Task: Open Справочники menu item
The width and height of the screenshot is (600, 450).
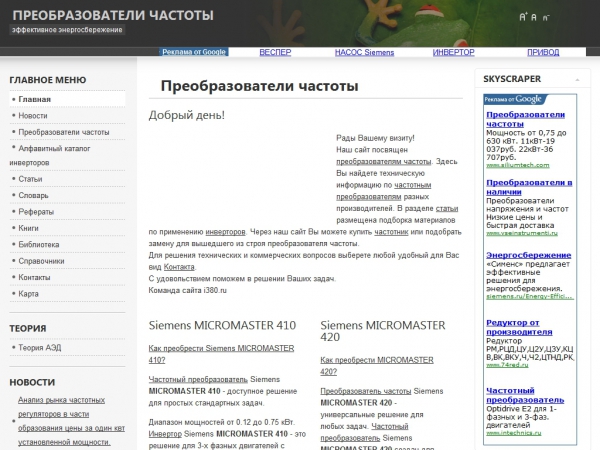Action: pos(67,261)
